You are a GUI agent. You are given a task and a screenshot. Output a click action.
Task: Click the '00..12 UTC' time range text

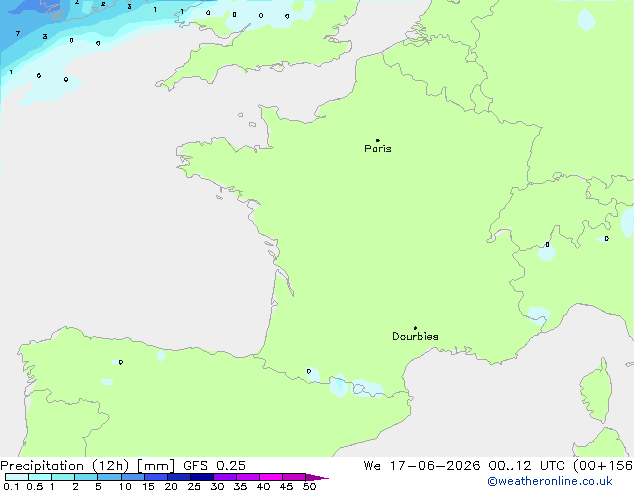(x=526, y=466)
